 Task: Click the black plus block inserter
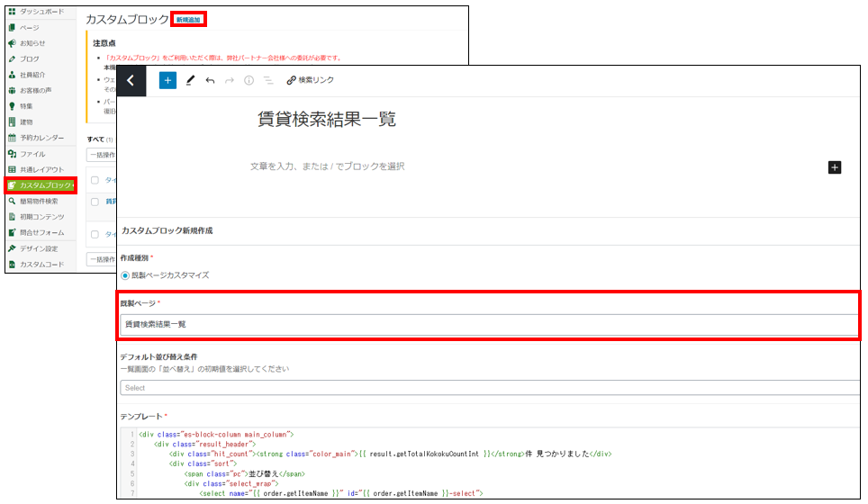(x=834, y=167)
